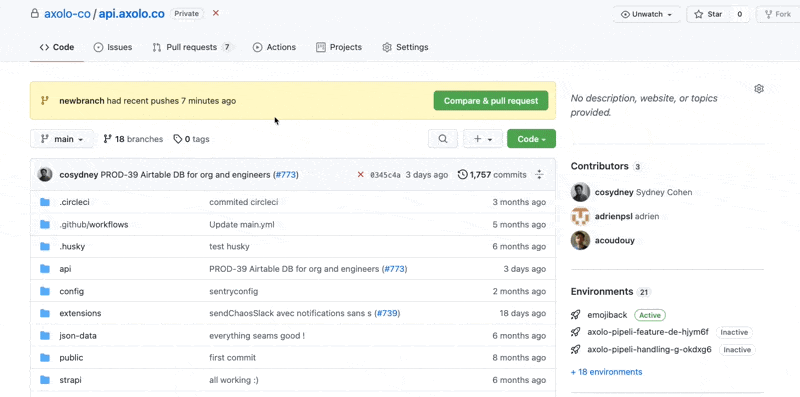This screenshot has width=800, height=397.
Task: Open the emojiback environment
Action: [607, 315]
